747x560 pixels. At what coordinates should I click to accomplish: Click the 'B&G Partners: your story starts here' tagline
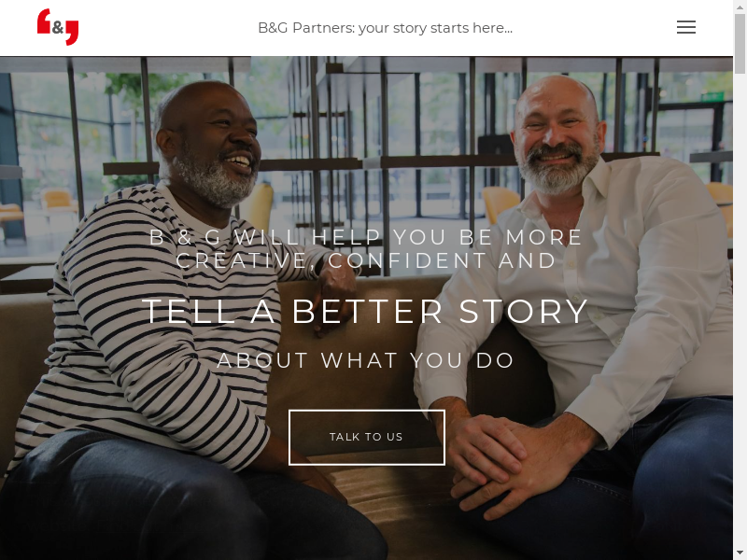[x=385, y=28]
